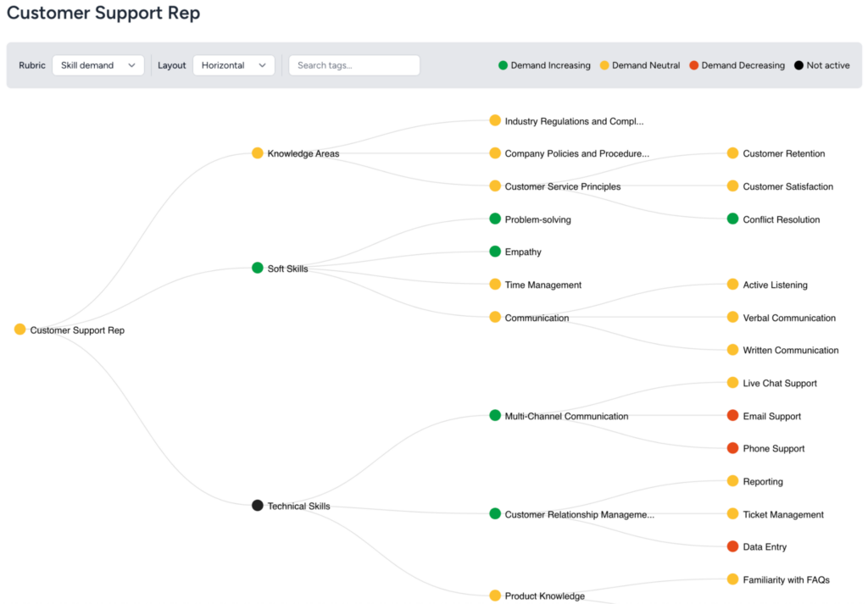Click the Data Entry label
This screenshot has width=868, height=604.
click(x=765, y=547)
